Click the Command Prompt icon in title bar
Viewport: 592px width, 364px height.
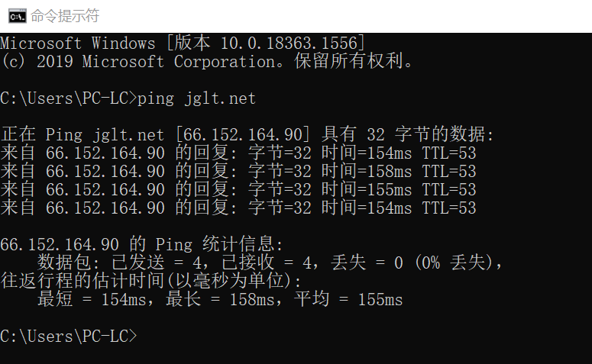[18, 16]
